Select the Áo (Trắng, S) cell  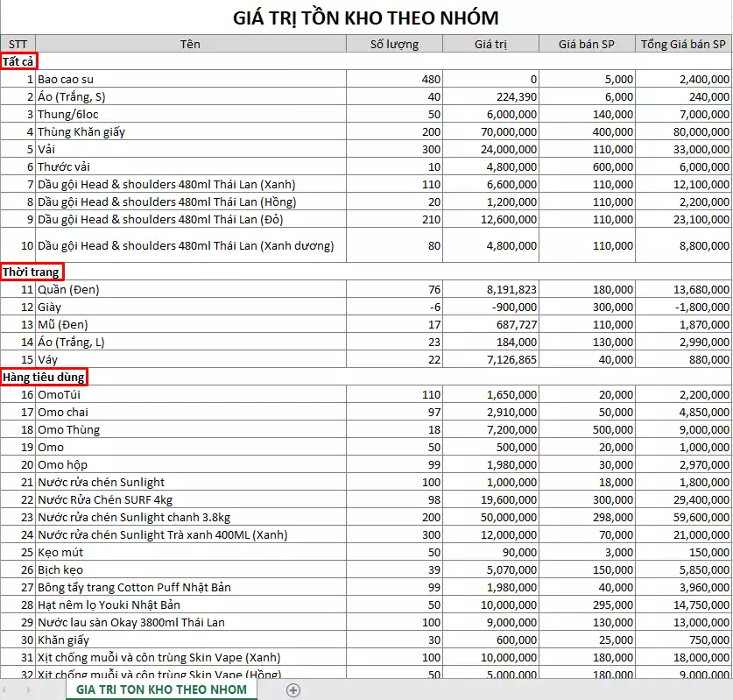click(191, 96)
